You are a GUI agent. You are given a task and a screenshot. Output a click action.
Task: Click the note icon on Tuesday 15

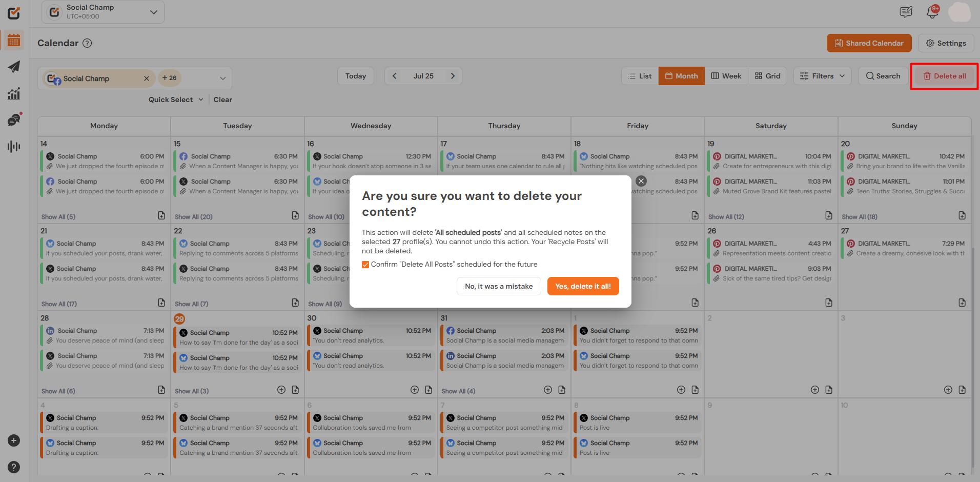(x=295, y=215)
